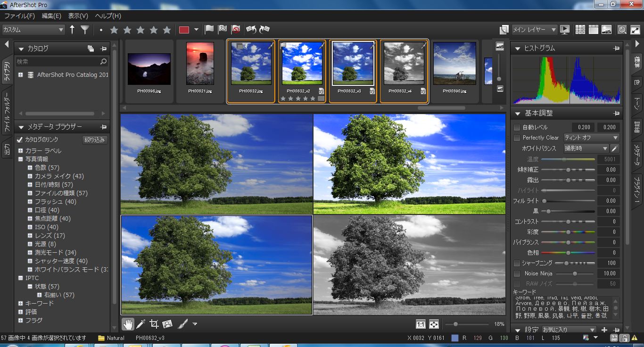Collapse the left panel with the arrow
Image resolution: width=644 pixels, height=347 pixels.
click(7, 44)
